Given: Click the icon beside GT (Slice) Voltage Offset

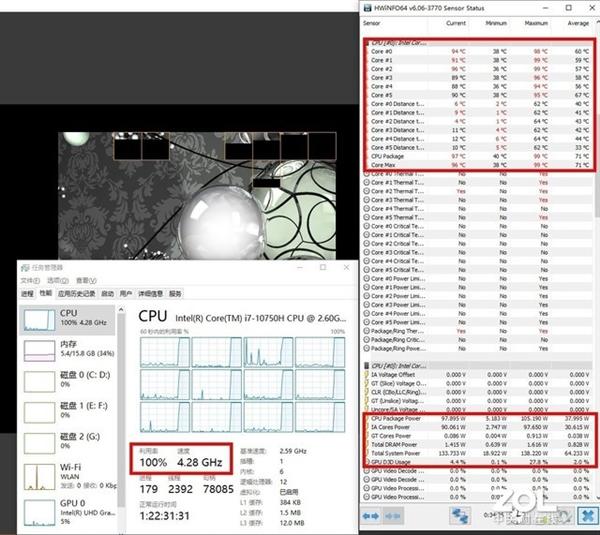Looking at the screenshot, I should [x=366, y=383].
